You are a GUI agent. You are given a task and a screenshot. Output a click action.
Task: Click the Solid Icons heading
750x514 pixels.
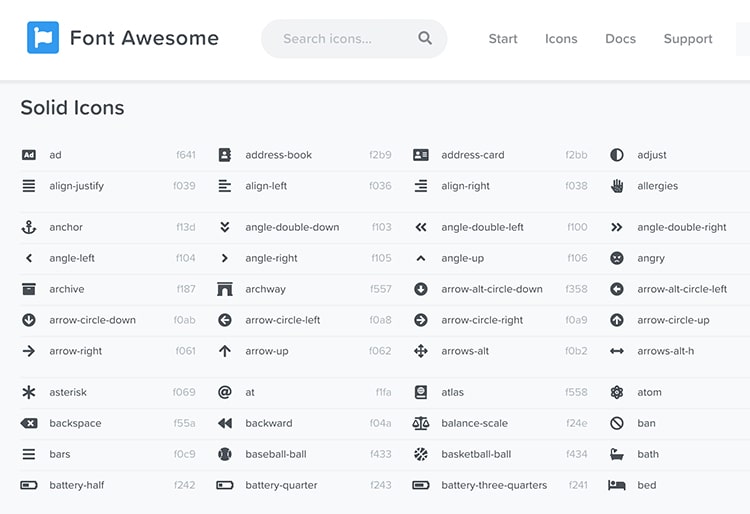tap(72, 108)
